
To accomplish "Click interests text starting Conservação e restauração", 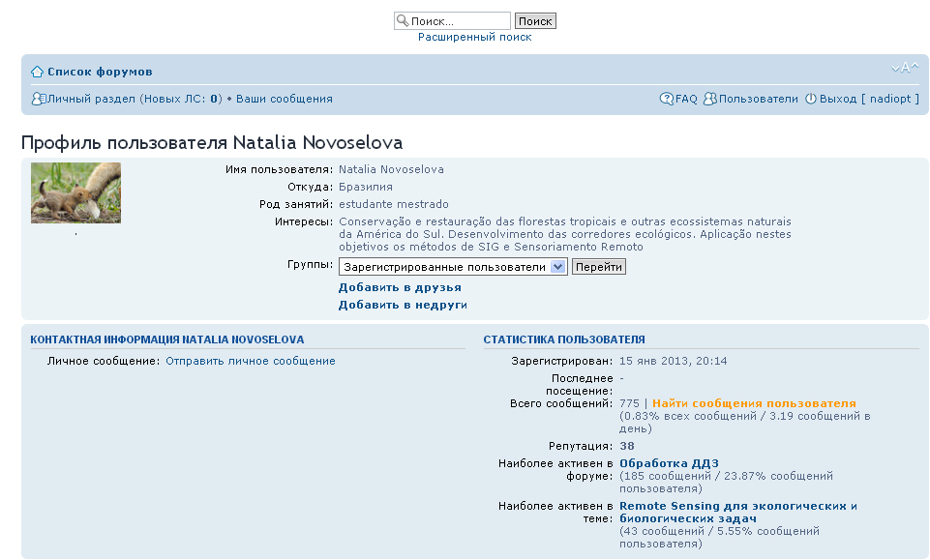I will (565, 234).
